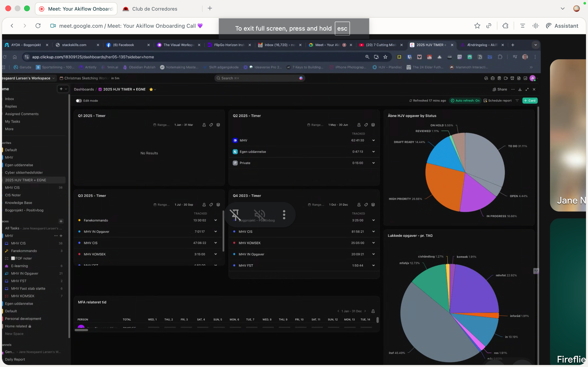Click the download icon in dashboard header

click(x=520, y=89)
